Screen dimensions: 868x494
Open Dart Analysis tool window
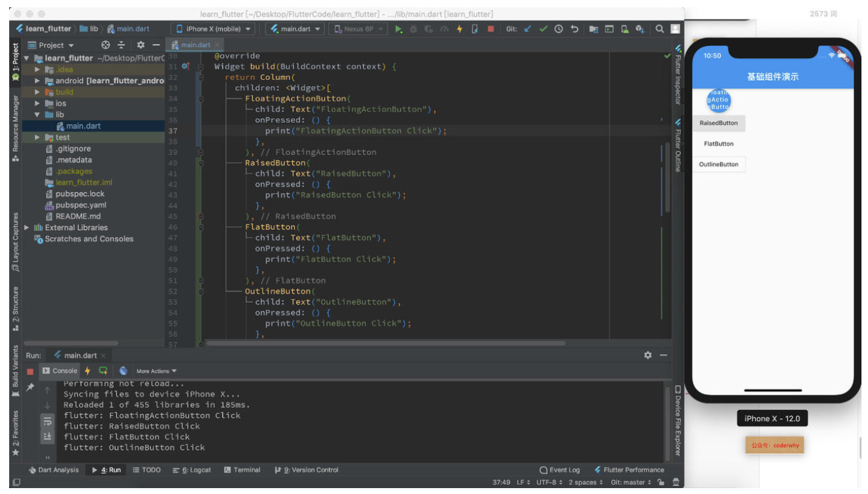click(54, 470)
